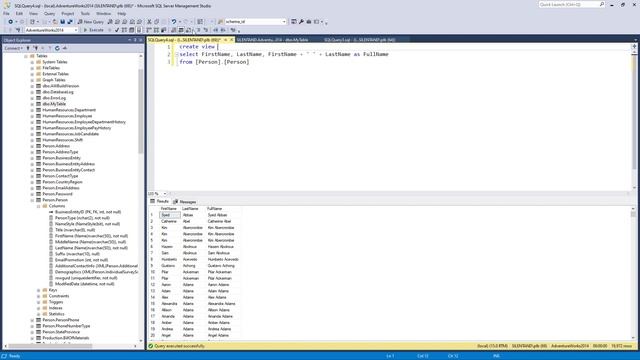Open the Help menu

click(x=122, y=13)
